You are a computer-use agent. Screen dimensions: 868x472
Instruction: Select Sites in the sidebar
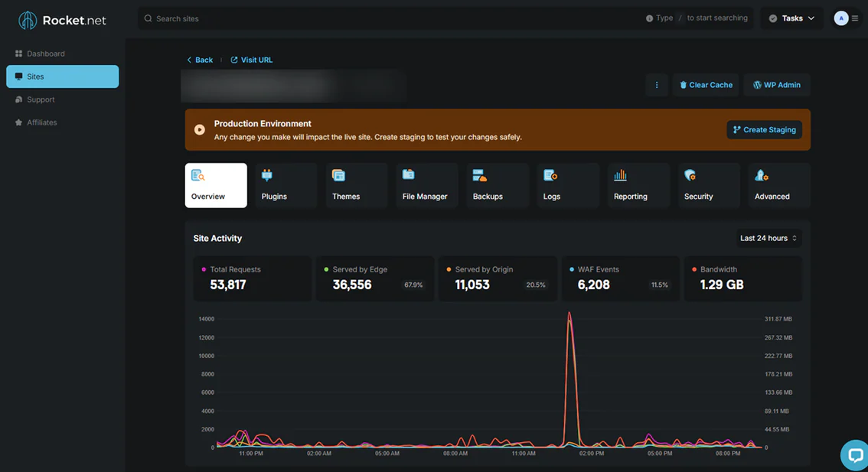(63, 76)
